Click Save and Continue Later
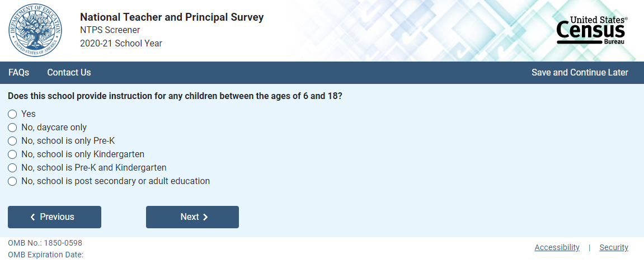 click(580, 73)
